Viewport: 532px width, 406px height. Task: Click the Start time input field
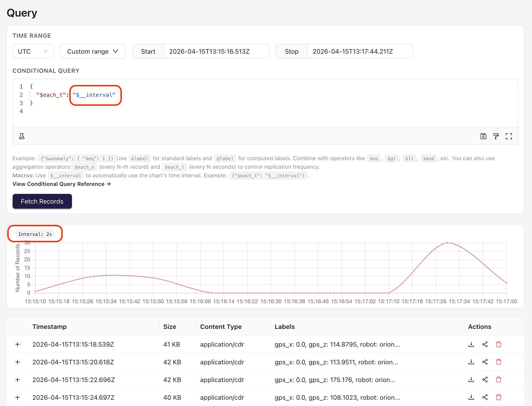216,51
